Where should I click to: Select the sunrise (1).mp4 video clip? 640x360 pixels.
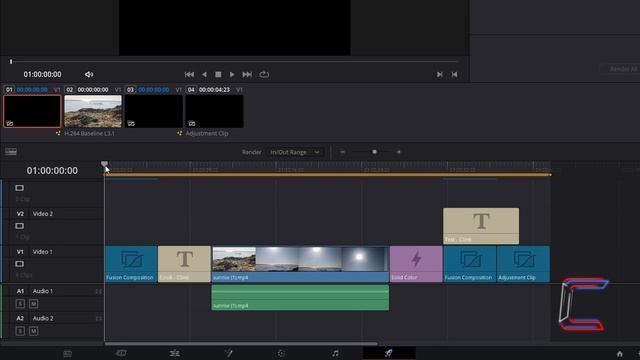(x=300, y=264)
